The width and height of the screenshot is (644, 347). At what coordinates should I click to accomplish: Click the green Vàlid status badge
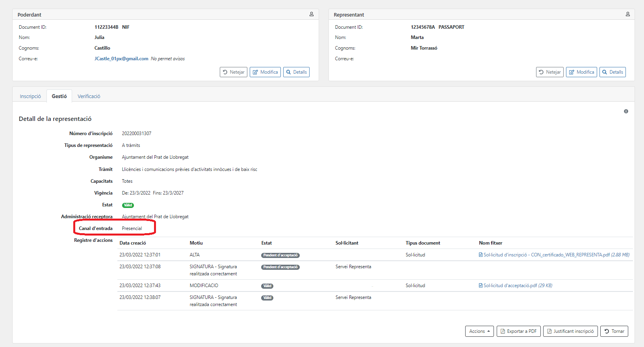click(128, 205)
